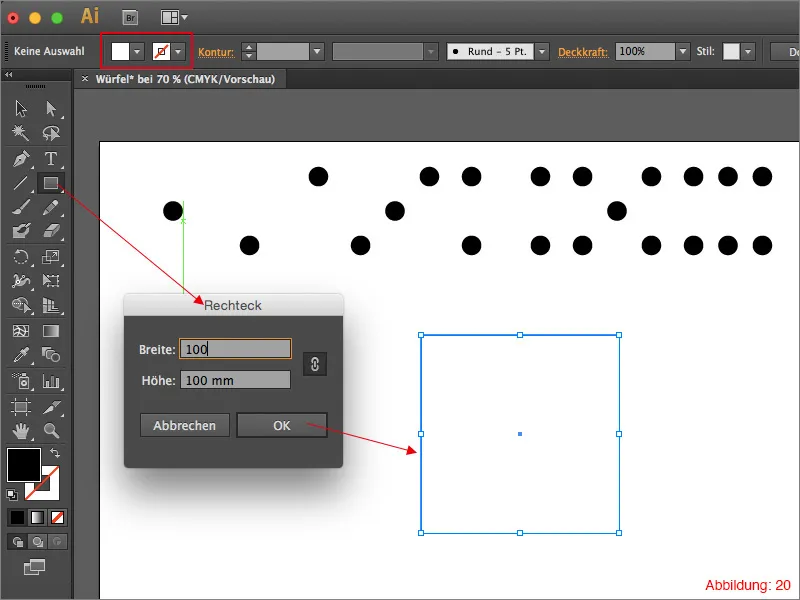The width and height of the screenshot is (800, 600).
Task: Open the Kontur stroke panel link
Action: pyautogui.click(x=216, y=52)
